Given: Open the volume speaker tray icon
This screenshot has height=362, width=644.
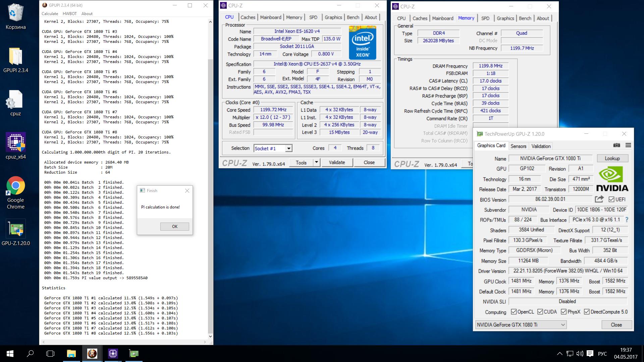Looking at the screenshot, I should pyautogui.click(x=580, y=354).
